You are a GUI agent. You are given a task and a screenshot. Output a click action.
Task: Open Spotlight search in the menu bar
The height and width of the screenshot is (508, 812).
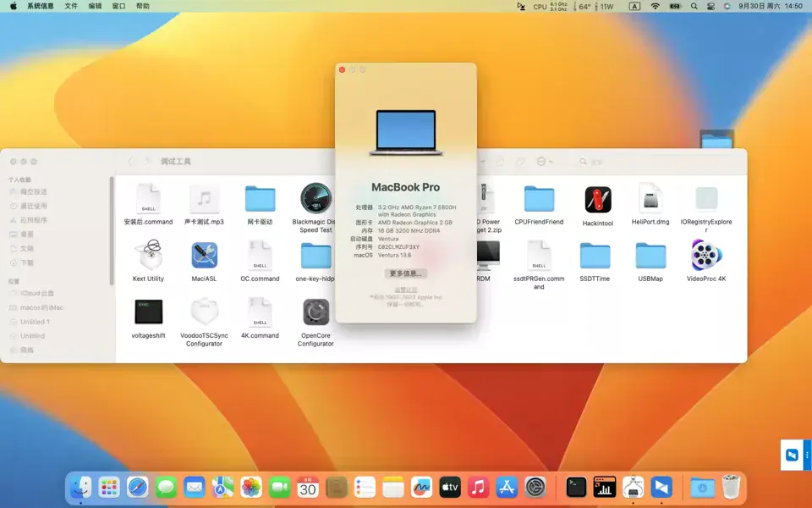click(694, 6)
